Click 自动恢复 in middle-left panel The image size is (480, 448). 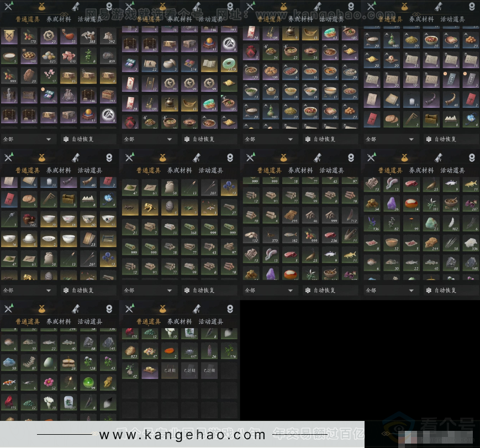coord(88,290)
